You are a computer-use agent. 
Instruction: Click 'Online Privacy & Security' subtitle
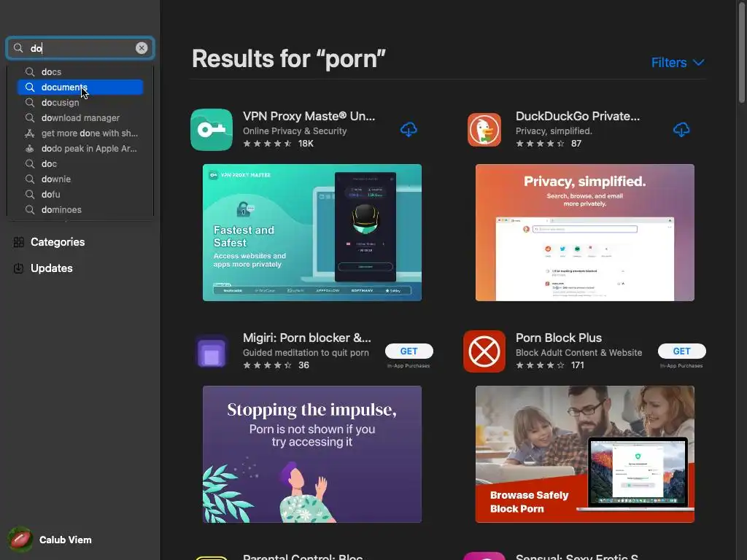[x=295, y=131]
